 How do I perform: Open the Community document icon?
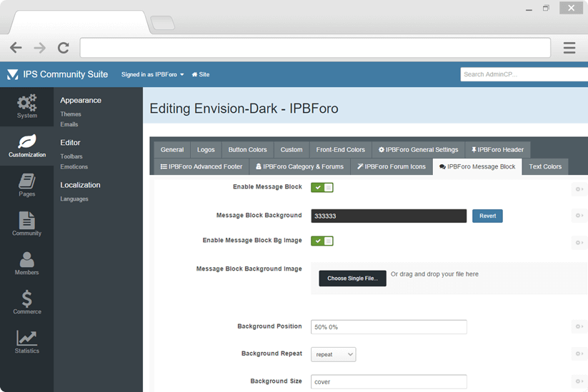(x=27, y=220)
